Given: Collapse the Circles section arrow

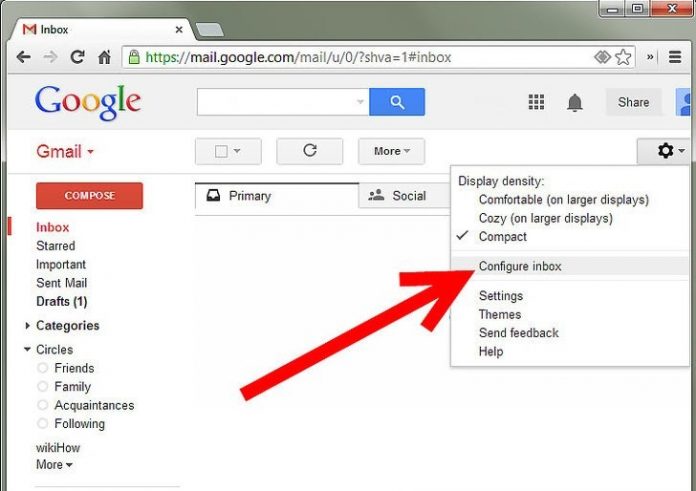Looking at the screenshot, I should (28, 349).
